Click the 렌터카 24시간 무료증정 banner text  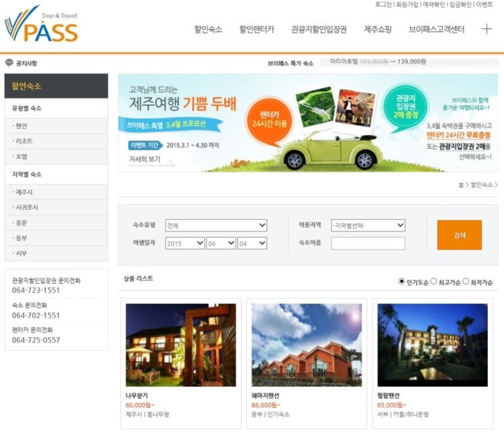click(459, 135)
